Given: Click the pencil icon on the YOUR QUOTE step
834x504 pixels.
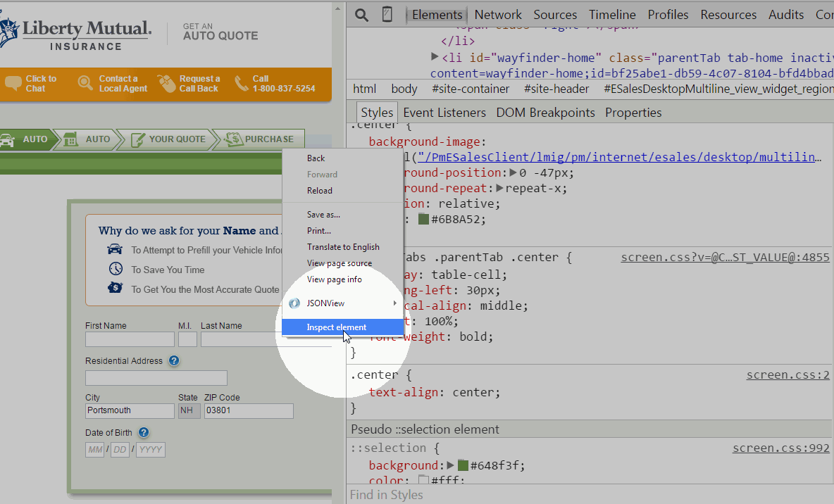Looking at the screenshot, I should coord(138,139).
